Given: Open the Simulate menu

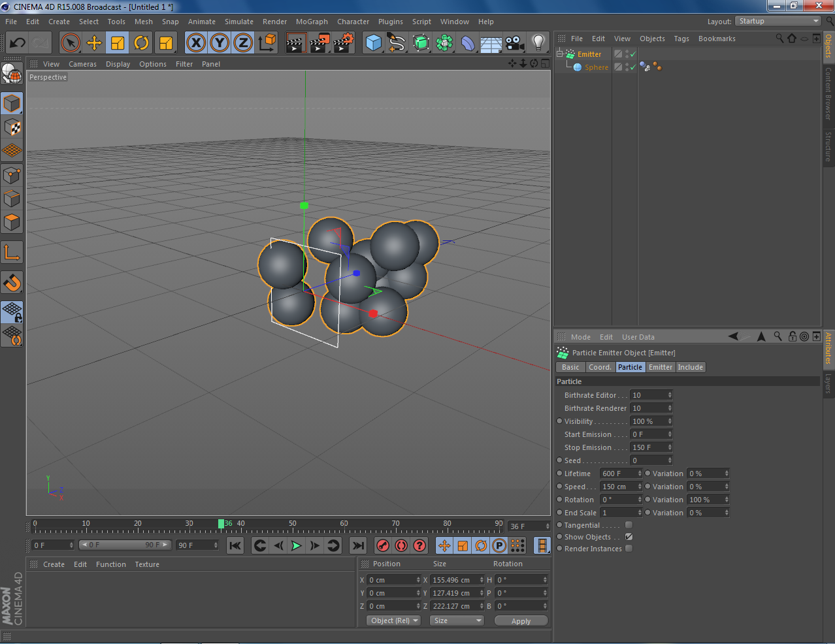Looking at the screenshot, I should click(239, 22).
